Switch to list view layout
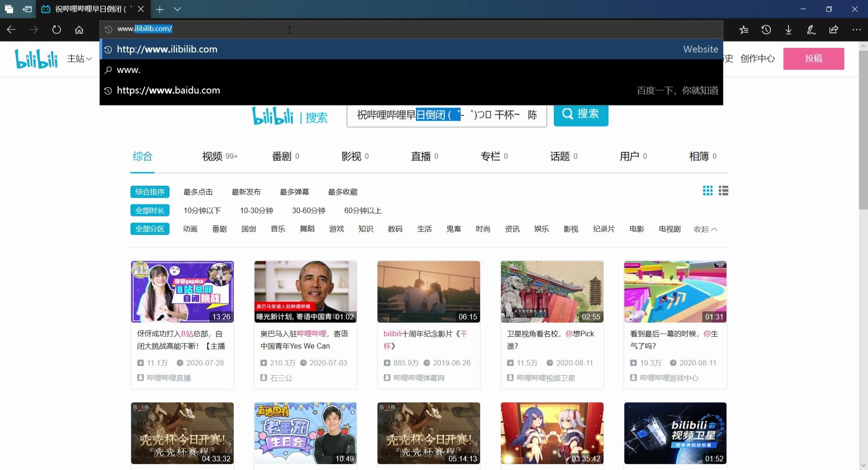The width and height of the screenshot is (868, 470). [723, 190]
